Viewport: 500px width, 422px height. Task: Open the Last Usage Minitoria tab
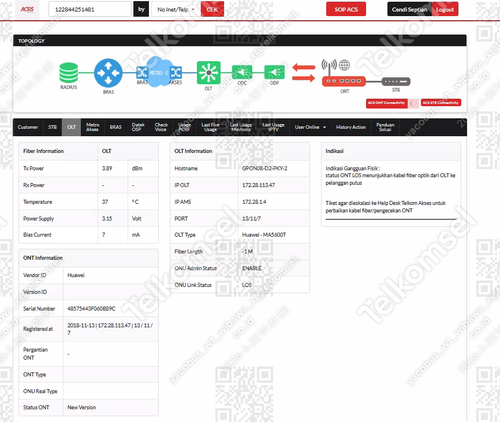pos(241,127)
